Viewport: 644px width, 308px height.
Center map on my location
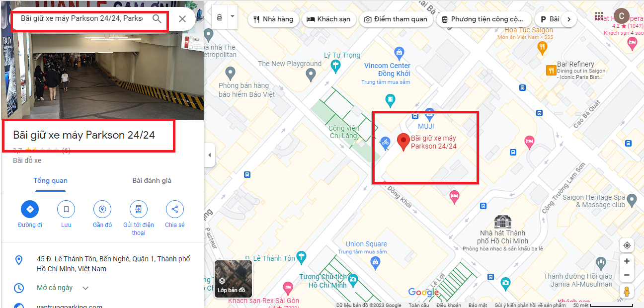627,245
